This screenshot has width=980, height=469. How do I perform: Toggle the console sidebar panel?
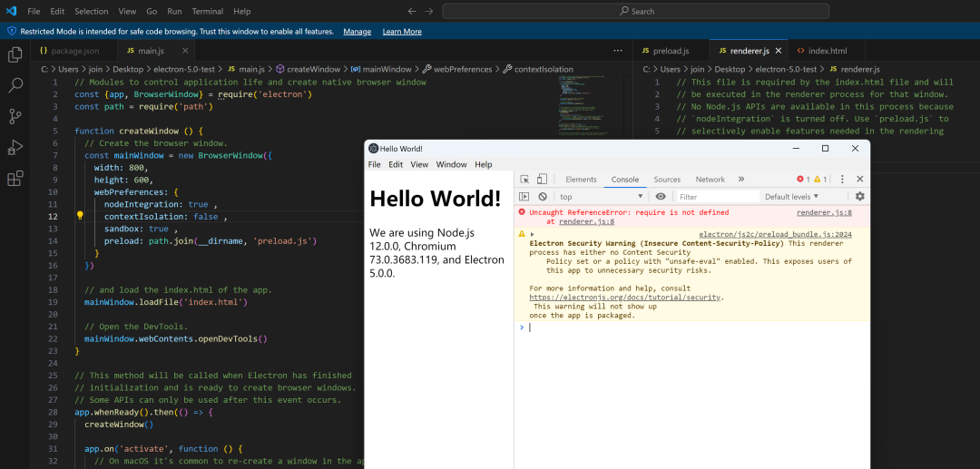click(524, 197)
